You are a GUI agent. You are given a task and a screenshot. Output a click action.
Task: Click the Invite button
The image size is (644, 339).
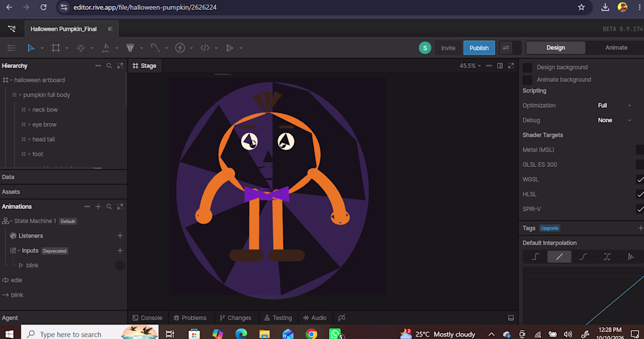click(448, 48)
